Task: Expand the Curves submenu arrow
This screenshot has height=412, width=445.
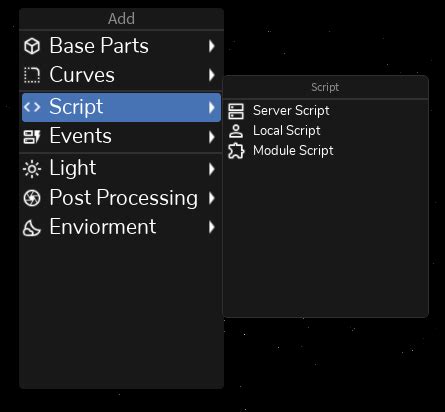Action: (211, 75)
